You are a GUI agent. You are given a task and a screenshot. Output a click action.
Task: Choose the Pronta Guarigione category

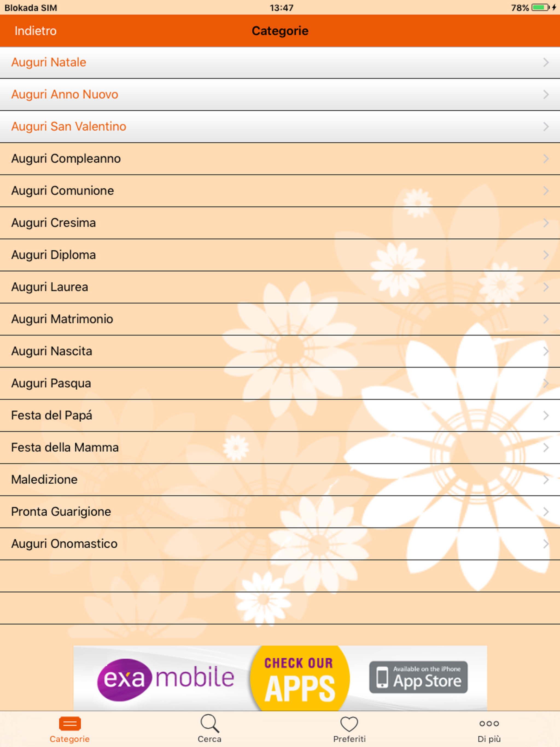point(61,512)
